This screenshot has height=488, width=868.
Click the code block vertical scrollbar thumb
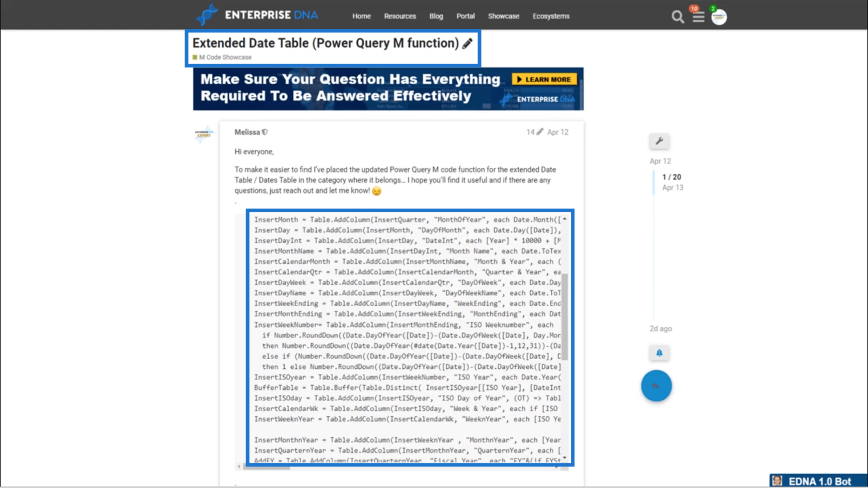[564, 317]
